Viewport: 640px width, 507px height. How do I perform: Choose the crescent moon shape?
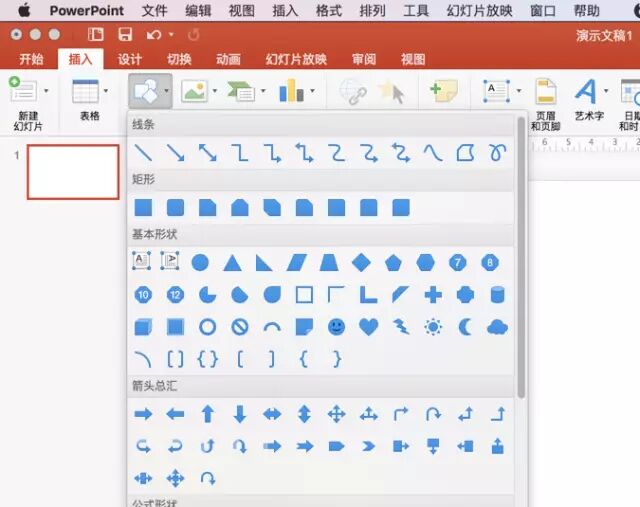pyautogui.click(x=465, y=327)
